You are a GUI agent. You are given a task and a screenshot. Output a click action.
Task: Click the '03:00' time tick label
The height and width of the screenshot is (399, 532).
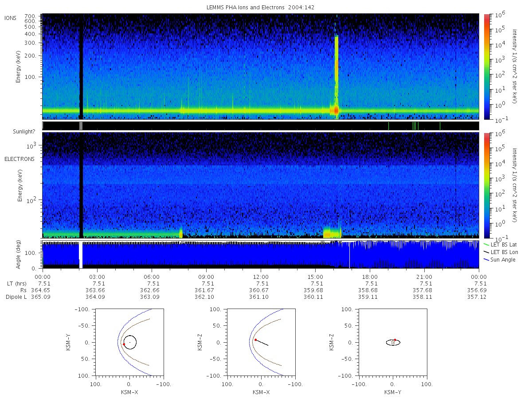(x=97, y=277)
